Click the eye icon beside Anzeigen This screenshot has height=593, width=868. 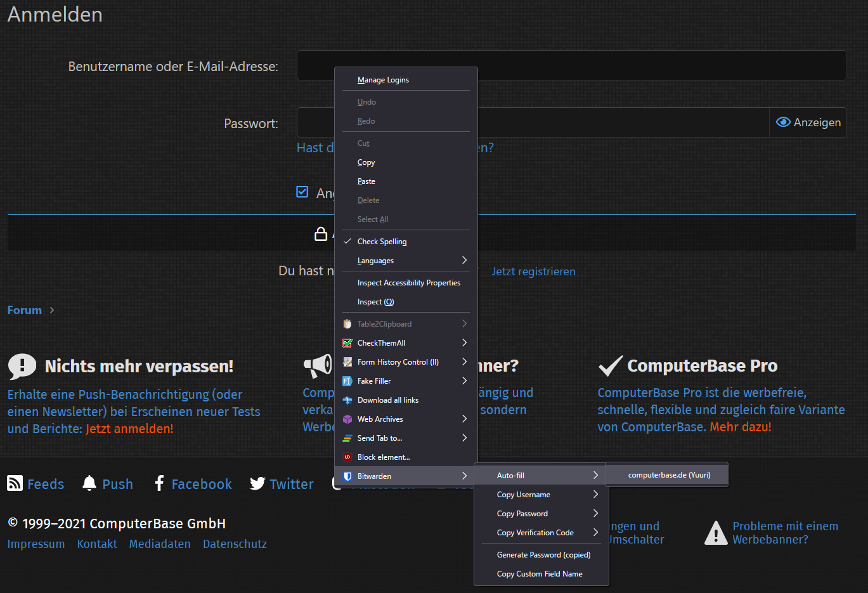[x=784, y=122]
